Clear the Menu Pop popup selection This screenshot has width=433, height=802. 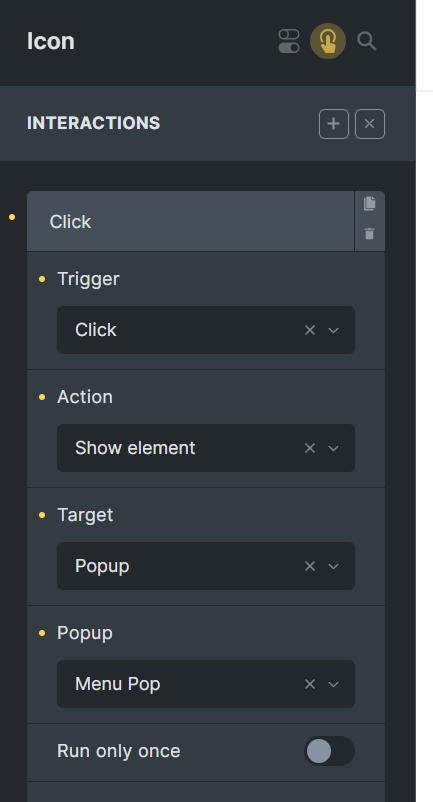click(x=310, y=684)
